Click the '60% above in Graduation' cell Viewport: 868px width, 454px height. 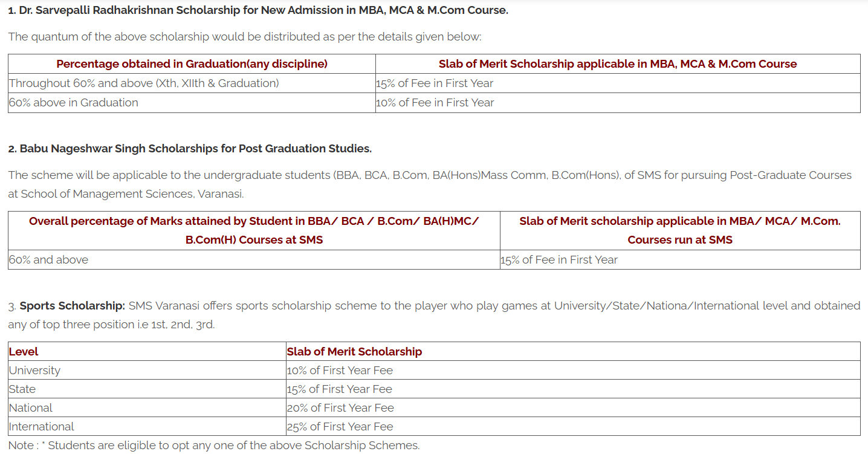pyautogui.click(x=74, y=103)
